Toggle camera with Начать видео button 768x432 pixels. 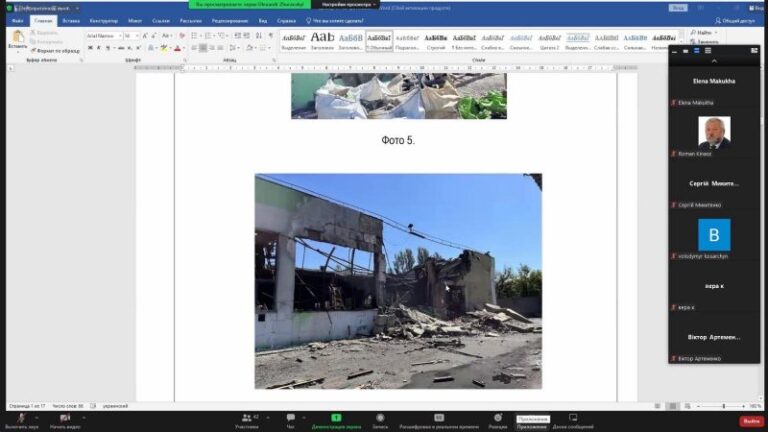click(65, 418)
